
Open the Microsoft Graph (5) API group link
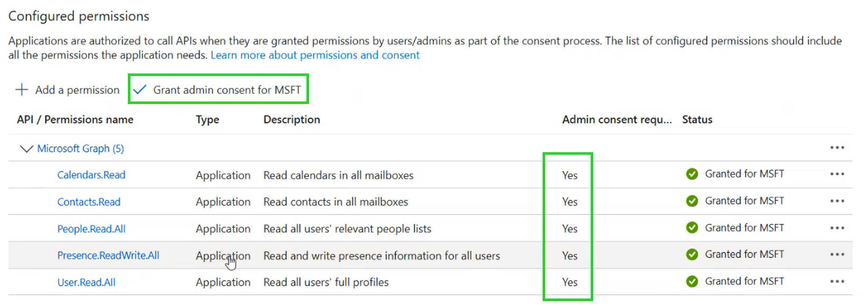80,148
